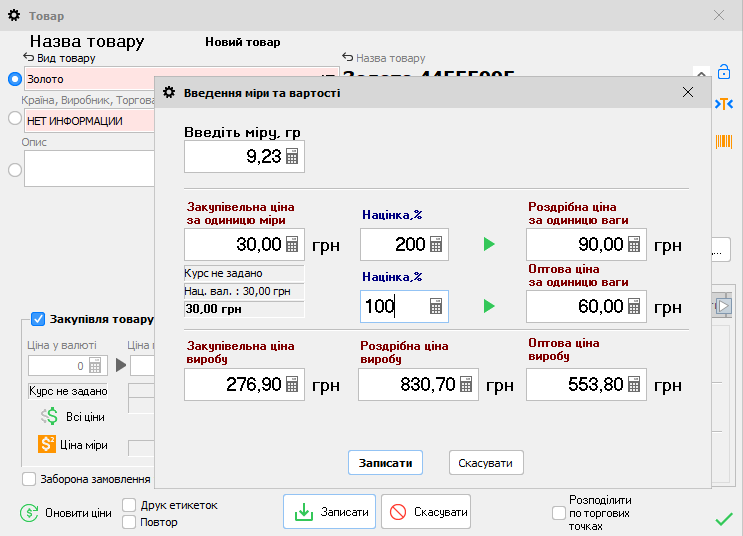Open calculator in the measure (гр) field
Viewport: 743px width, 536px height.
pyautogui.click(x=292, y=157)
